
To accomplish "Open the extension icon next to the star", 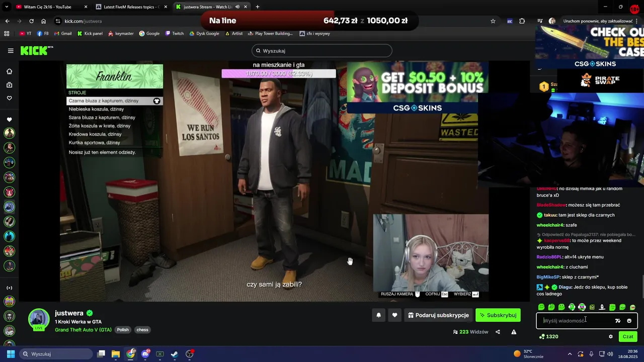I will pyautogui.click(x=510, y=21).
